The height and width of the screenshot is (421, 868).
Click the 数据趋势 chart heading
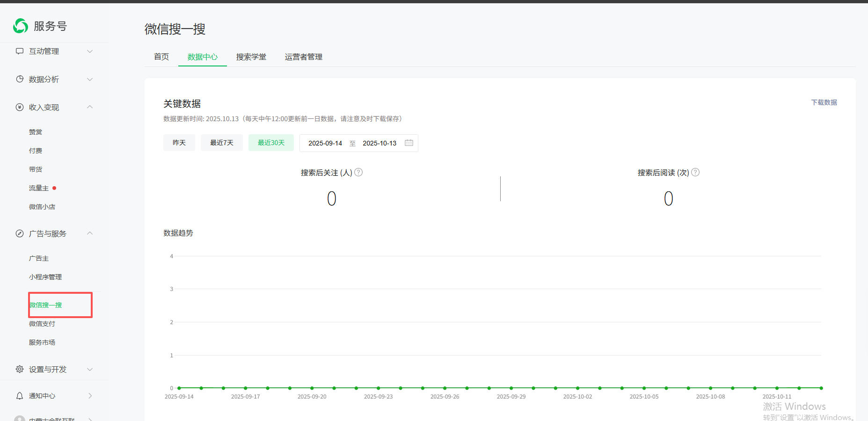point(178,233)
